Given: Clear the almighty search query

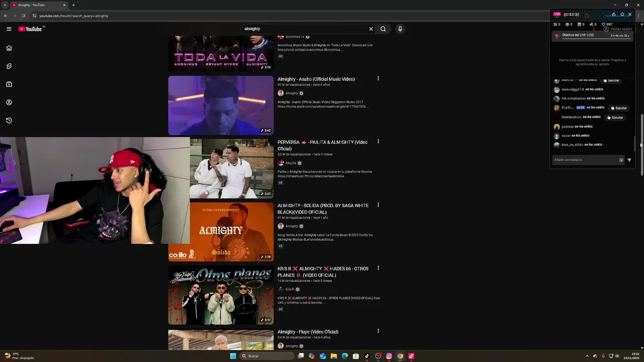Looking at the screenshot, I should click(371, 29).
